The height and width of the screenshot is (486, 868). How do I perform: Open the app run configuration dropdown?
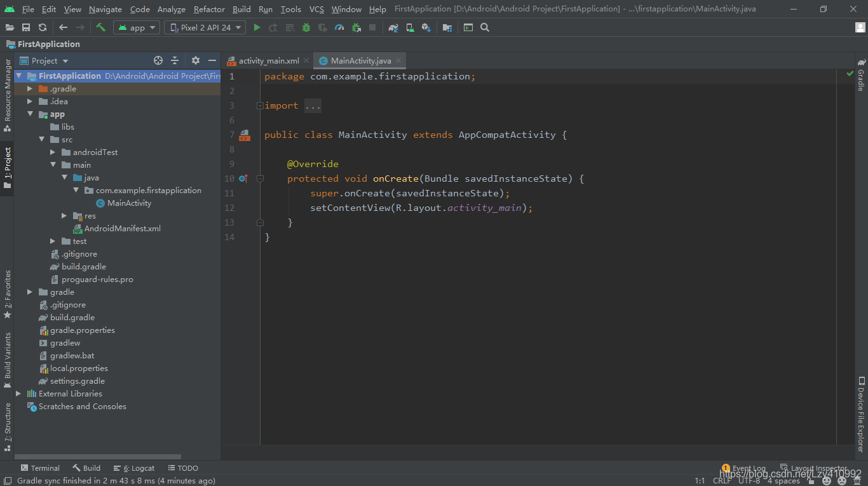click(x=136, y=27)
